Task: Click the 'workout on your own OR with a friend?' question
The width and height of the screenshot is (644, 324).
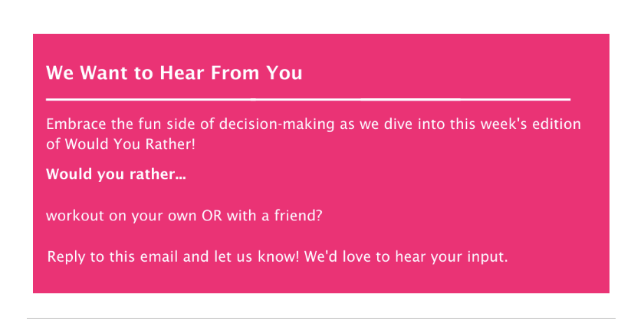Action: (184, 216)
